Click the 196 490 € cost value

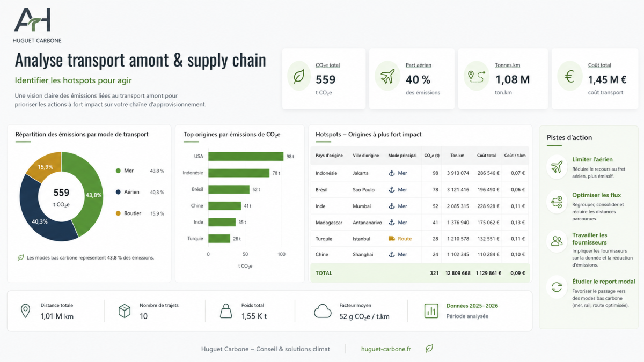tap(488, 190)
